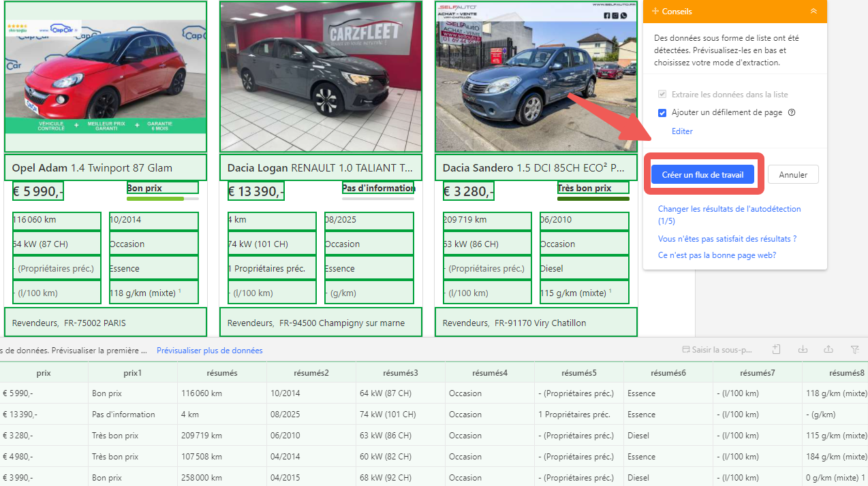The image size is (868, 486).
Task: Click the Saisir la sous-page option
Action: pos(717,350)
